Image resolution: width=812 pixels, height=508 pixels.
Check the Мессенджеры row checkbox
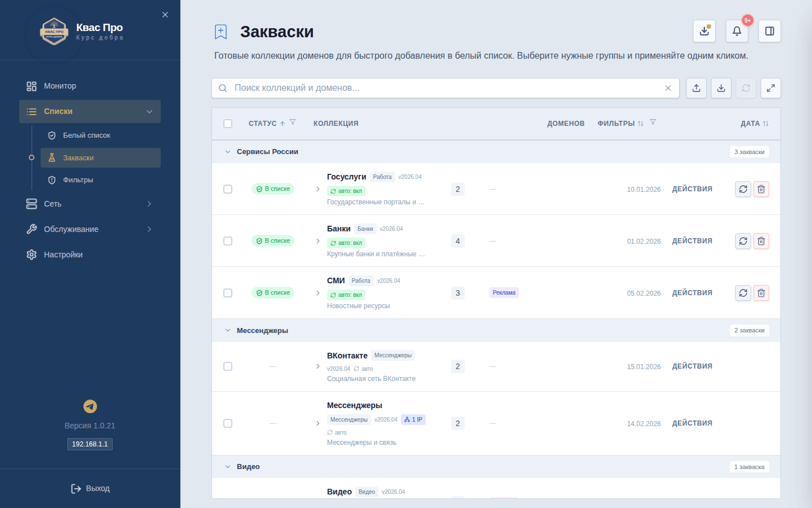pyautogui.click(x=228, y=423)
